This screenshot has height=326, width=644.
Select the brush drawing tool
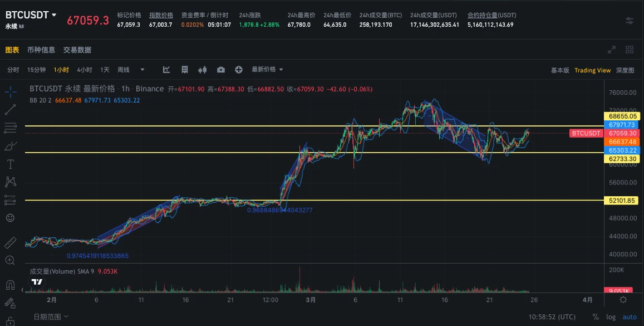pos(9,146)
